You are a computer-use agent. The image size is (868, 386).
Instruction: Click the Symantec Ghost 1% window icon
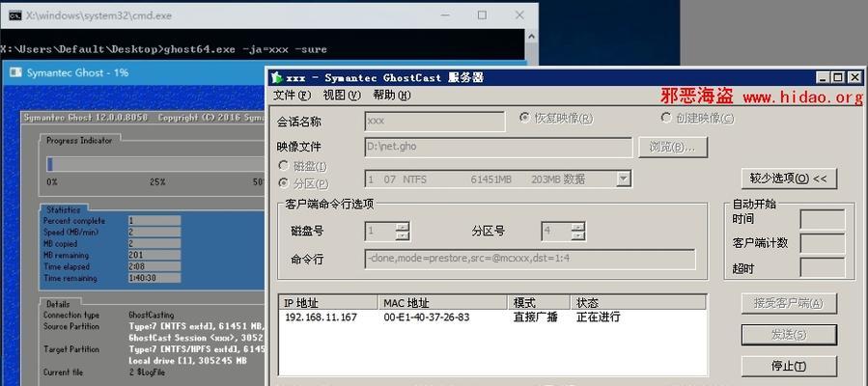tap(15, 72)
